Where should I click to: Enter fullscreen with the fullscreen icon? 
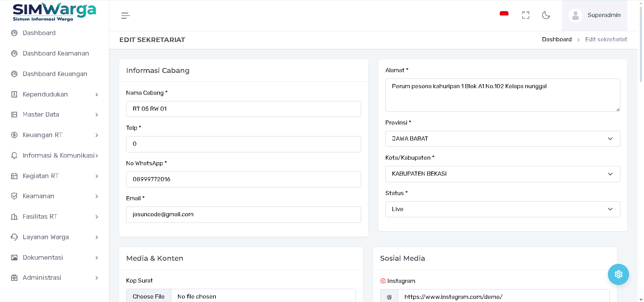click(525, 15)
